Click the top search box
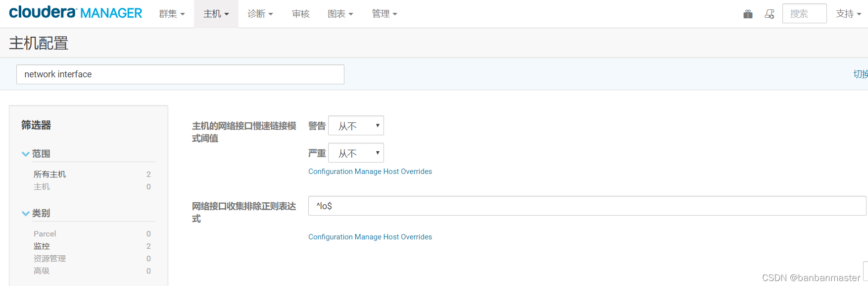 click(804, 13)
